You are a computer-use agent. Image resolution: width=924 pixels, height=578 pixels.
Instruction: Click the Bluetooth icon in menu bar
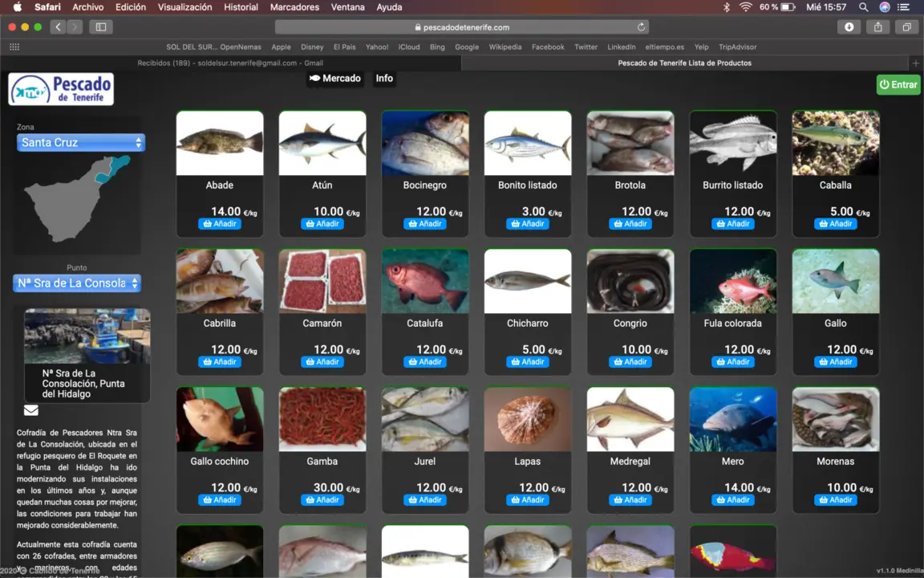(727, 7)
